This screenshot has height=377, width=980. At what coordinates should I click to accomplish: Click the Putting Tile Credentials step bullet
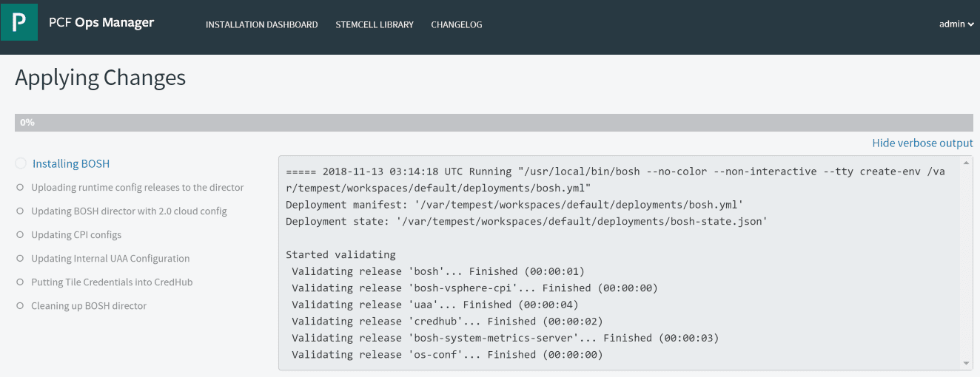21,282
